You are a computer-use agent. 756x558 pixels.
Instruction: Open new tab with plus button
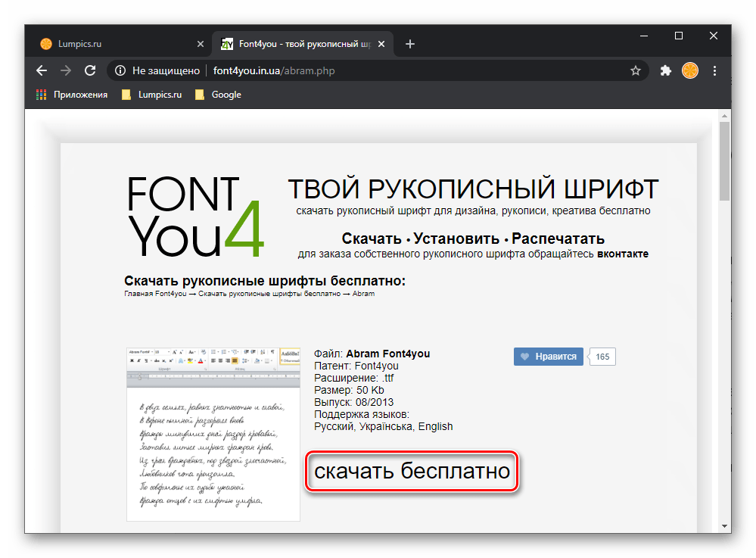pyautogui.click(x=410, y=44)
